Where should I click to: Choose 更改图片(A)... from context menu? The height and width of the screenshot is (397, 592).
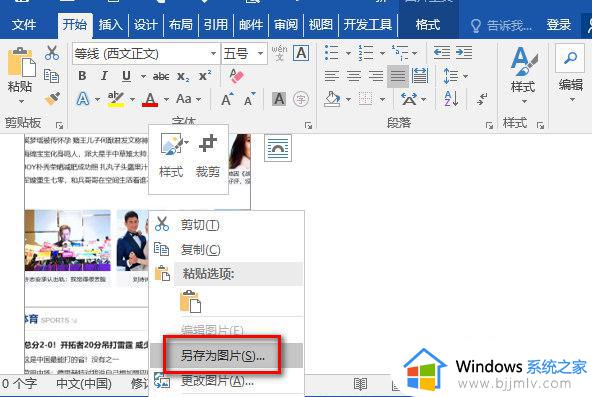tap(227, 381)
